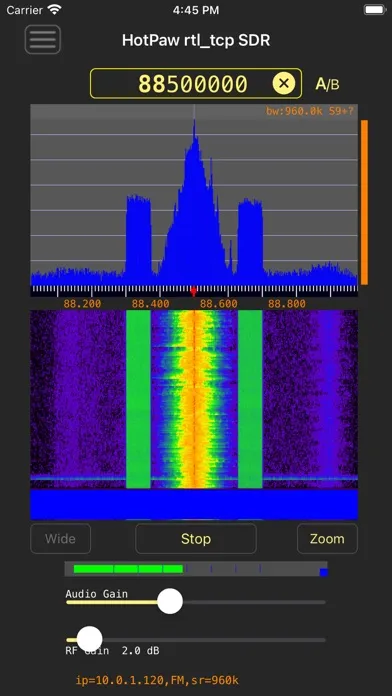Viewport: 392px width, 696px height.
Task: Adjust the Audio Gain slider knob
Action: click(x=170, y=601)
